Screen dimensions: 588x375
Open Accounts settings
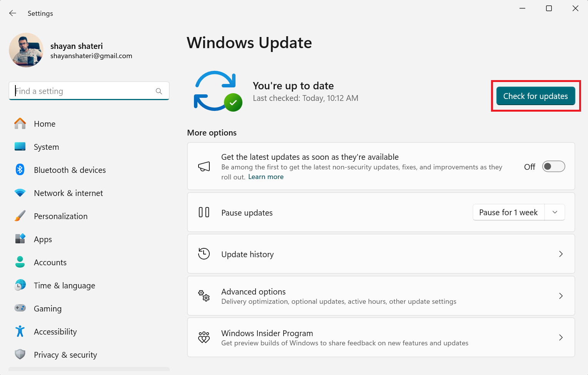[x=89, y=262]
